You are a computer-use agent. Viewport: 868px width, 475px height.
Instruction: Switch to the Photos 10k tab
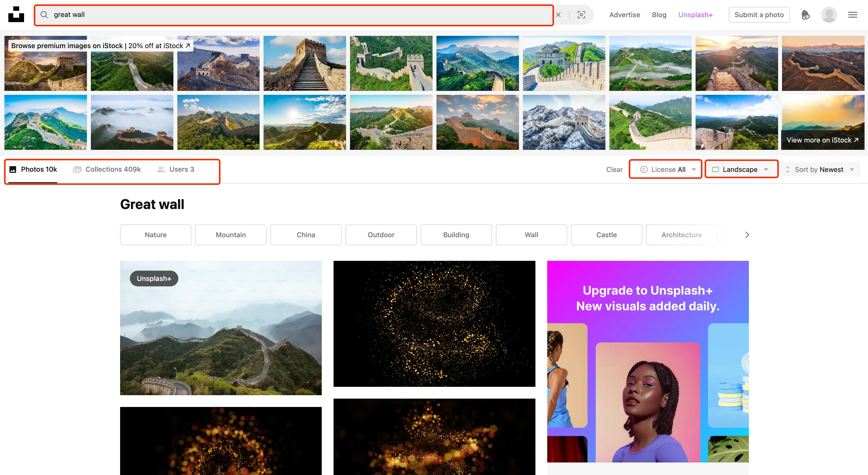[33, 169]
